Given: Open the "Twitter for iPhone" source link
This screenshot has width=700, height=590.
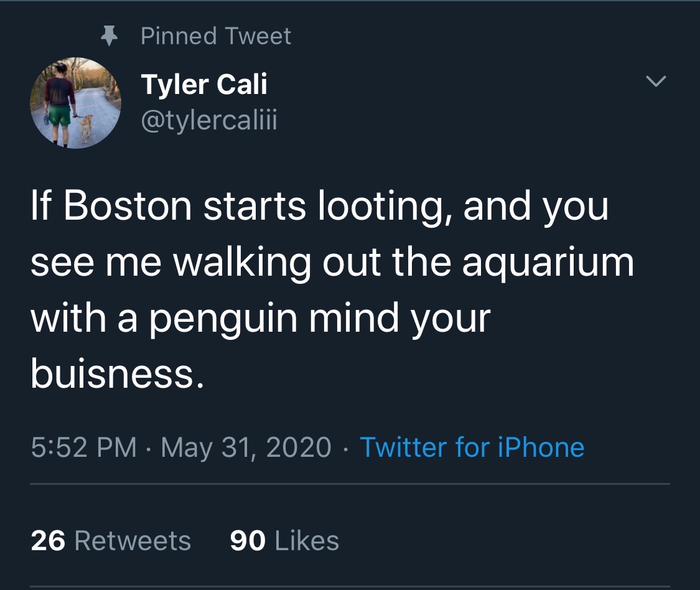Looking at the screenshot, I should click(472, 447).
